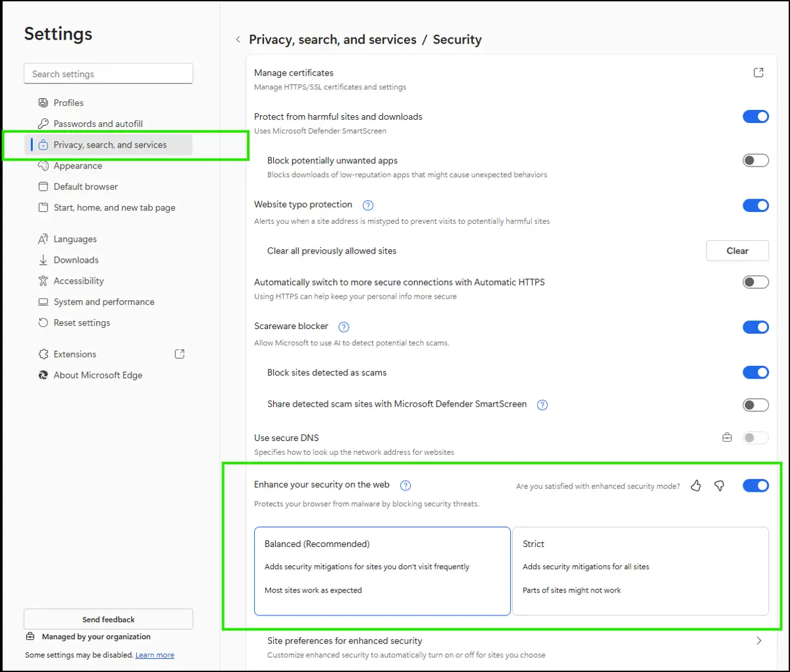This screenshot has height=672, width=790.
Task: Give thumbs up for enhanced security mode
Action: pos(696,486)
